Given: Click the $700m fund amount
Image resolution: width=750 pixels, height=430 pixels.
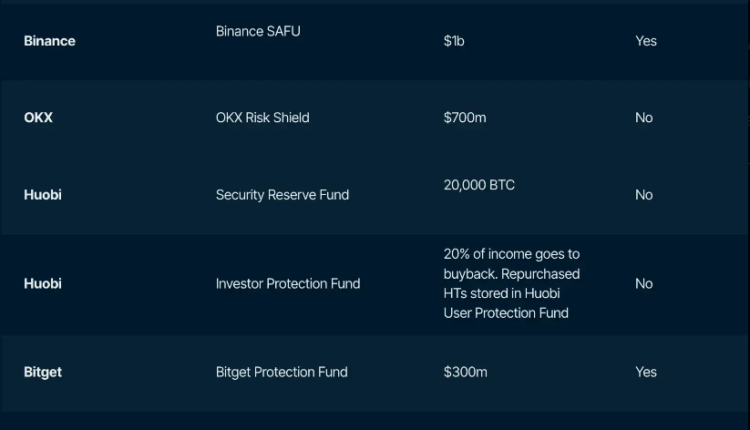Looking at the screenshot, I should click(x=465, y=118).
